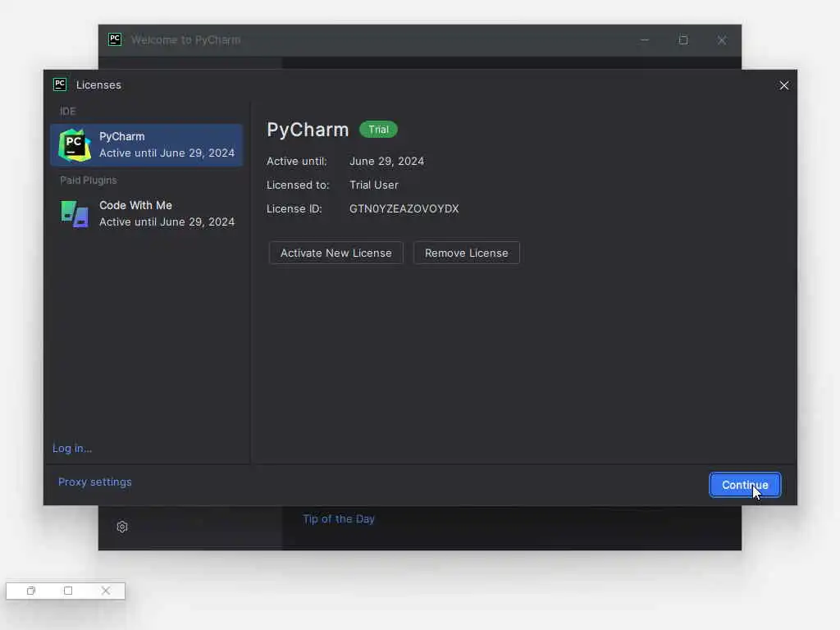The width and height of the screenshot is (840, 630).
Task: Click the Licensed to value Trial User
Action: [x=374, y=185]
